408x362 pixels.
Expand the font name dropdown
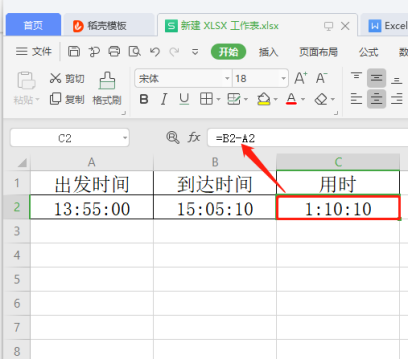coord(227,79)
